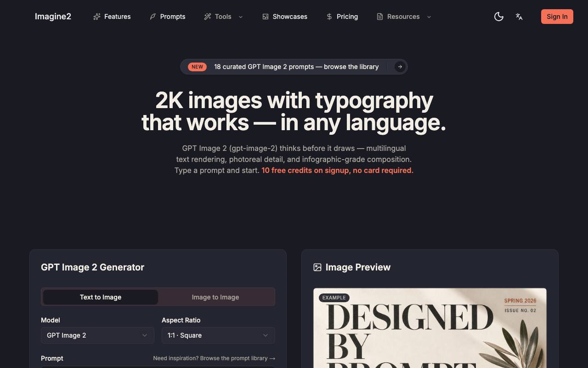Open the 18 curated prompts announcement link
The image size is (588, 368).
point(294,67)
